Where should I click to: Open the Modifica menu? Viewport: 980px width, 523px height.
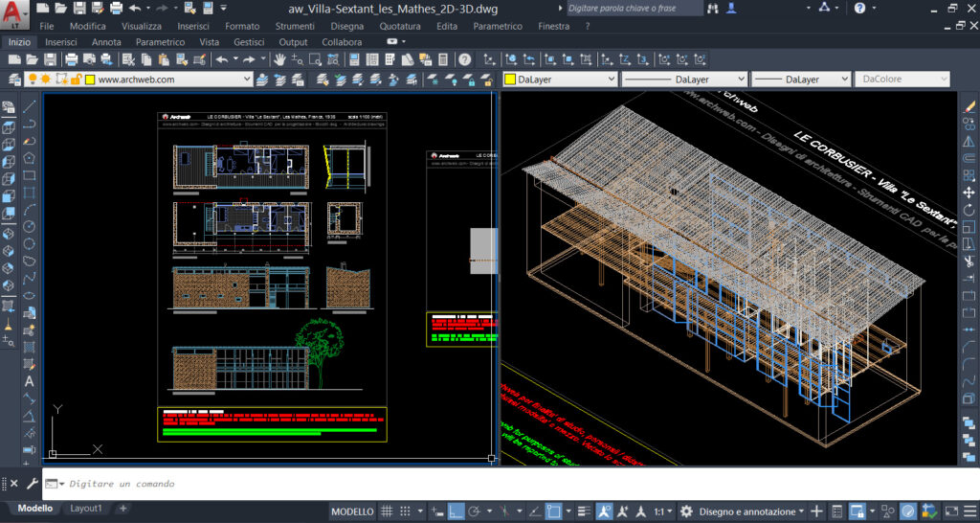tap(87, 26)
